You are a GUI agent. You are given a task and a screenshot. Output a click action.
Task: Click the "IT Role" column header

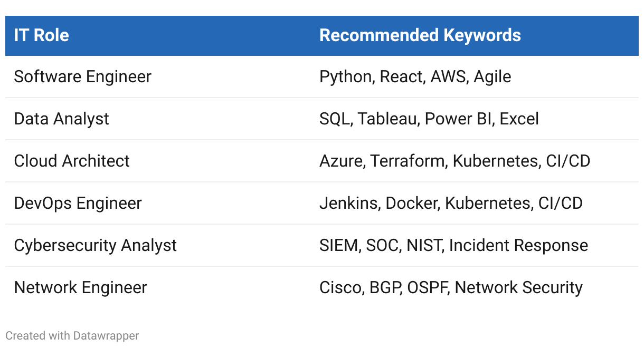click(x=42, y=35)
